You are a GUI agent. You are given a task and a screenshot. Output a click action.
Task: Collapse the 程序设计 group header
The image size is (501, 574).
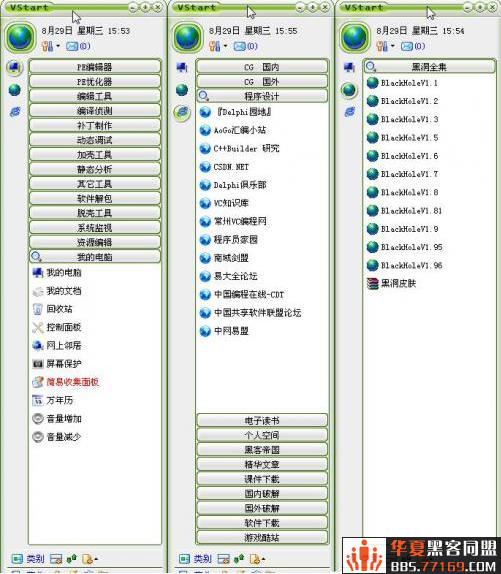262,96
